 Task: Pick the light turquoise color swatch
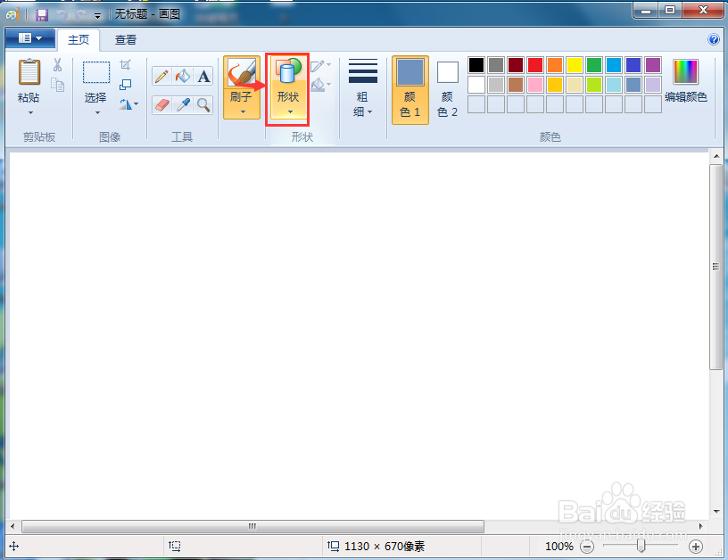(x=613, y=85)
